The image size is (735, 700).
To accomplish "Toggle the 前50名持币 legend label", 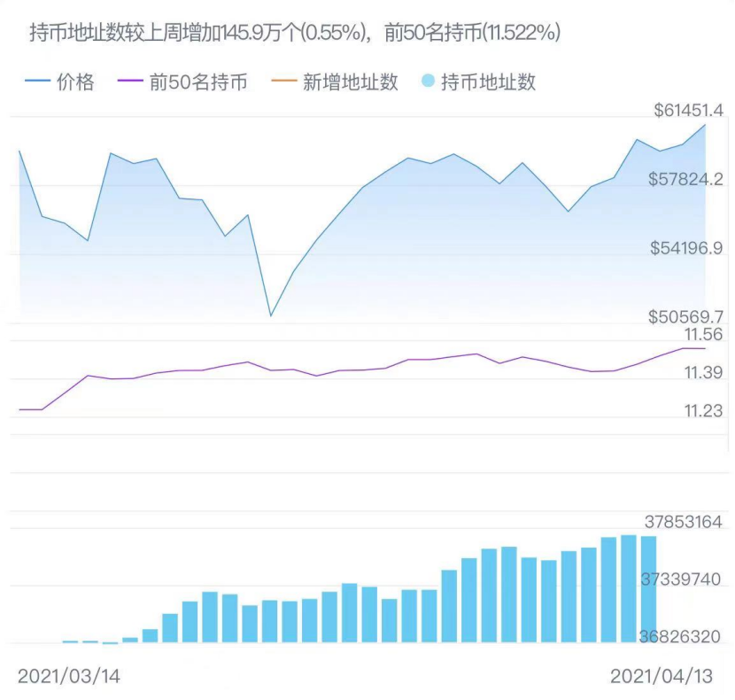I will point(198,82).
